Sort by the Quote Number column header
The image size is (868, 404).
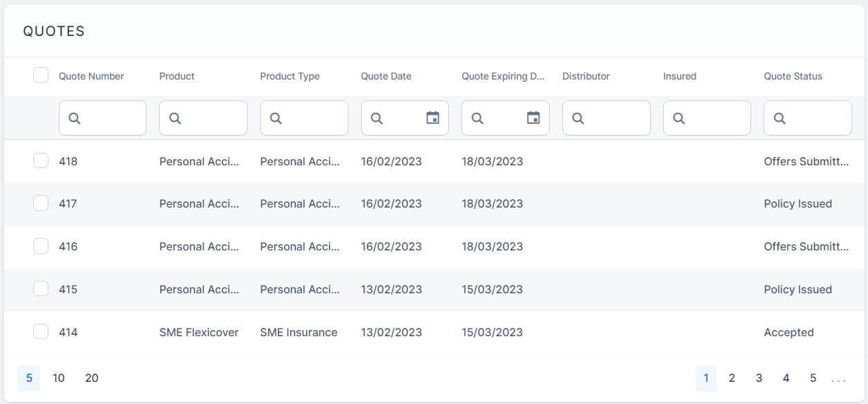tap(91, 76)
